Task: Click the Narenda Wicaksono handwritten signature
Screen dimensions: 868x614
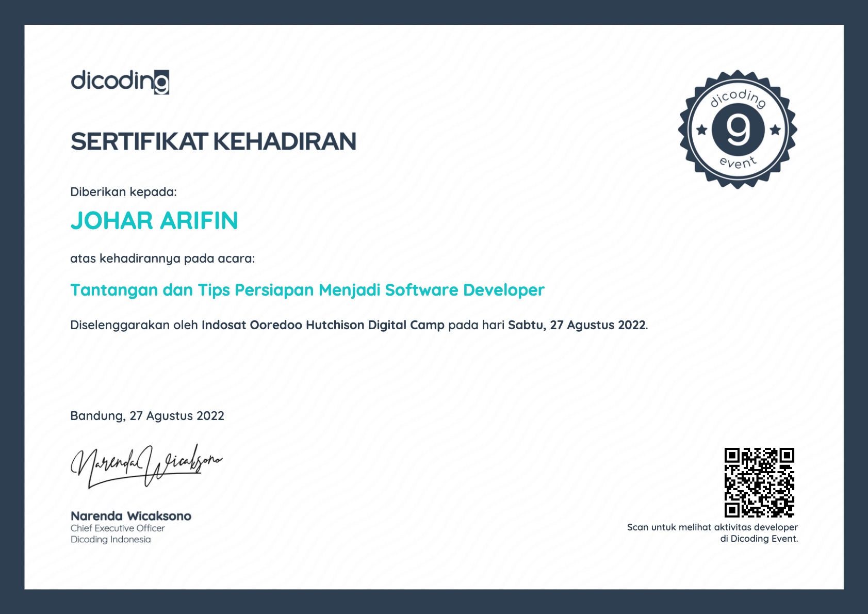Action: point(146,465)
